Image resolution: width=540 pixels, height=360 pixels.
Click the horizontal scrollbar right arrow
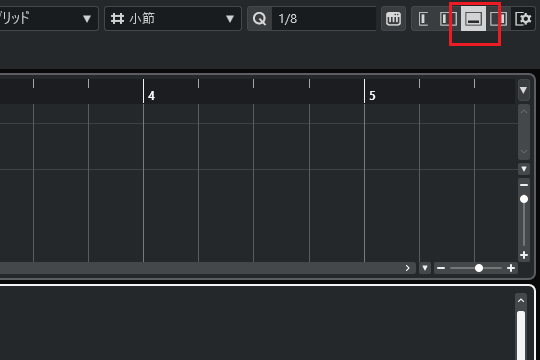[408, 268]
